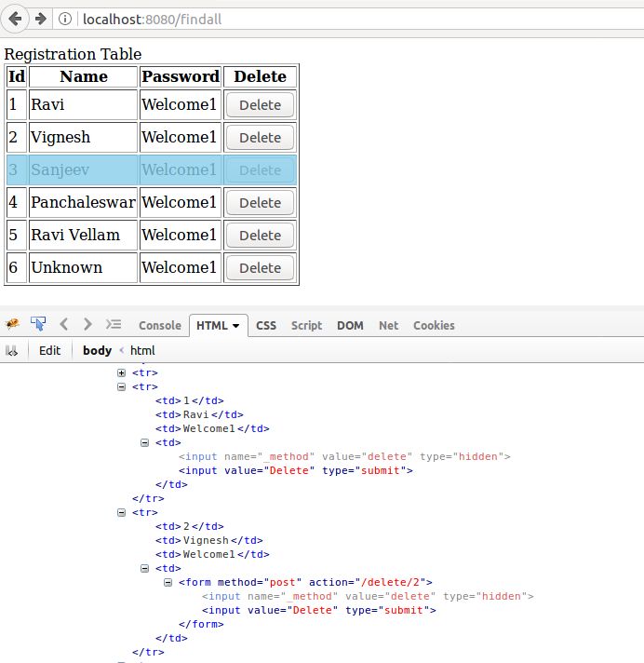This screenshot has height=663, width=644.
Task: Delete the Sanjeev row
Action: tap(260, 170)
